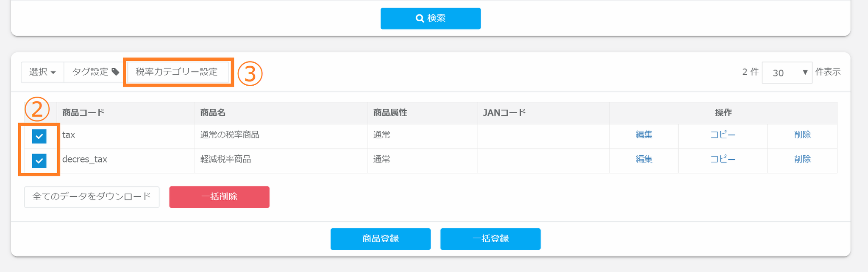
Task: Open the 選択 dropdown menu
Action: [42, 72]
